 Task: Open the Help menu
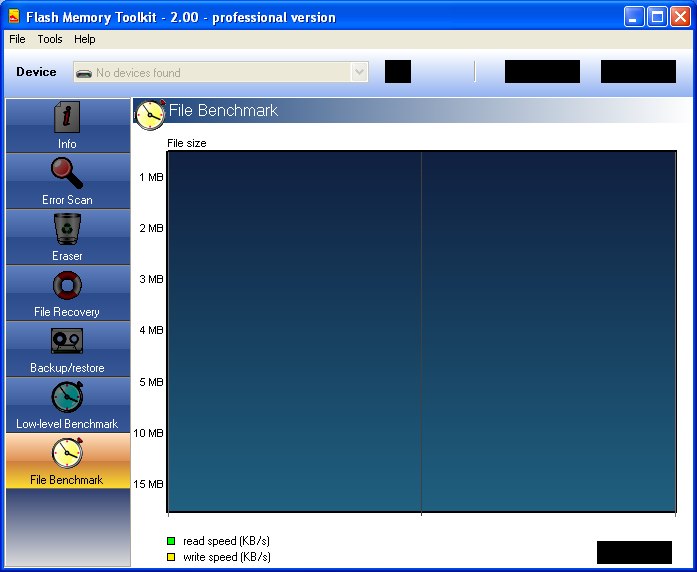84,39
